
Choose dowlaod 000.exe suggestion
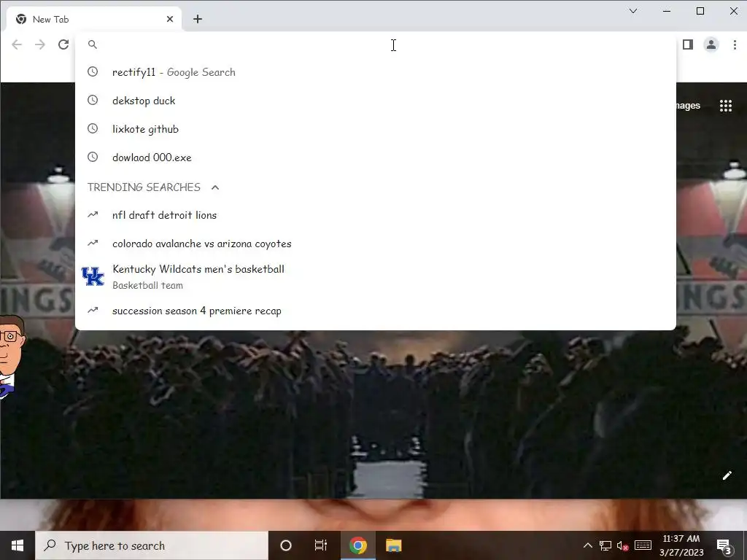pos(376,157)
